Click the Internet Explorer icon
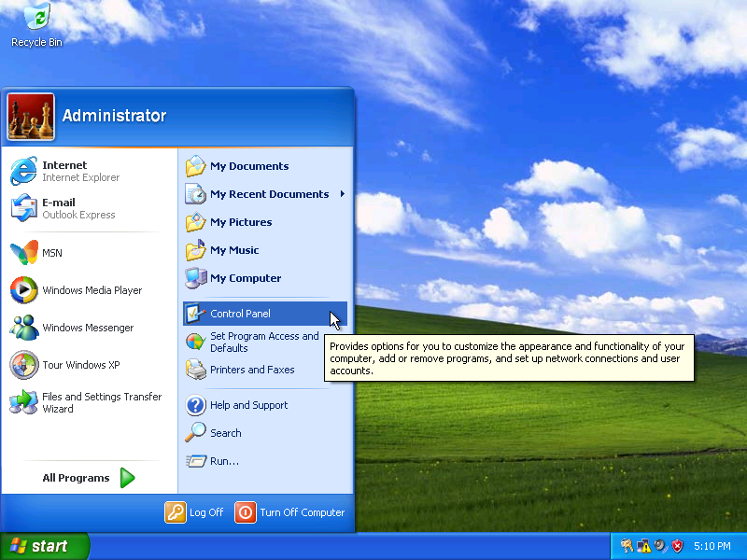The width and height of the screenshot is (747, 560). coord(24,171)
